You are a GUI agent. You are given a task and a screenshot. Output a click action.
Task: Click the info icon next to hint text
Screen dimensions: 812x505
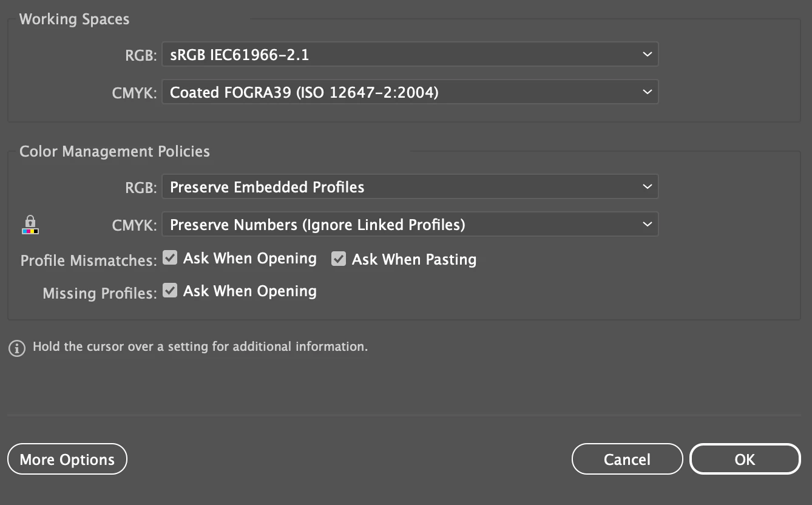click(16, 348)
